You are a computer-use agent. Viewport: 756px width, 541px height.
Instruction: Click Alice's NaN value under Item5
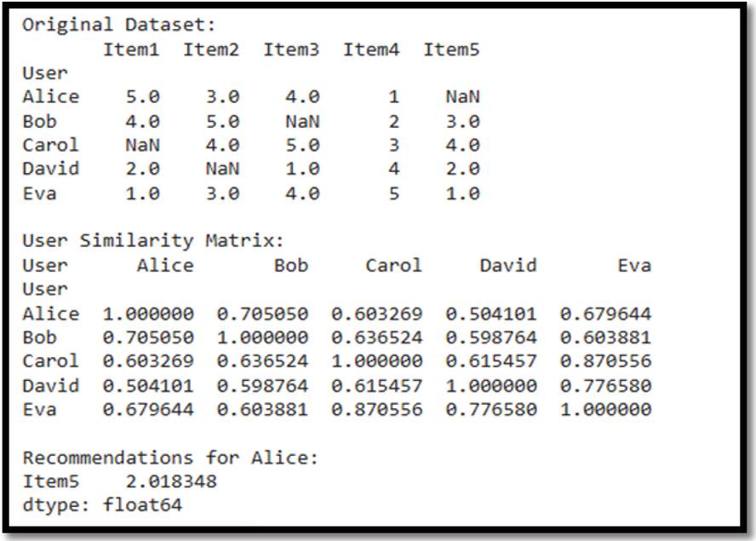coord(462,97)
